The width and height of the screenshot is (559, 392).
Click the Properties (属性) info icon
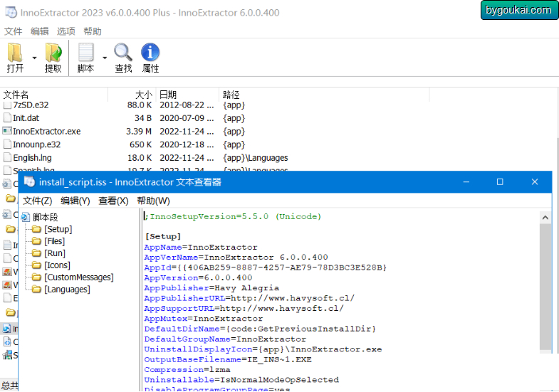(x=150, y=53)
